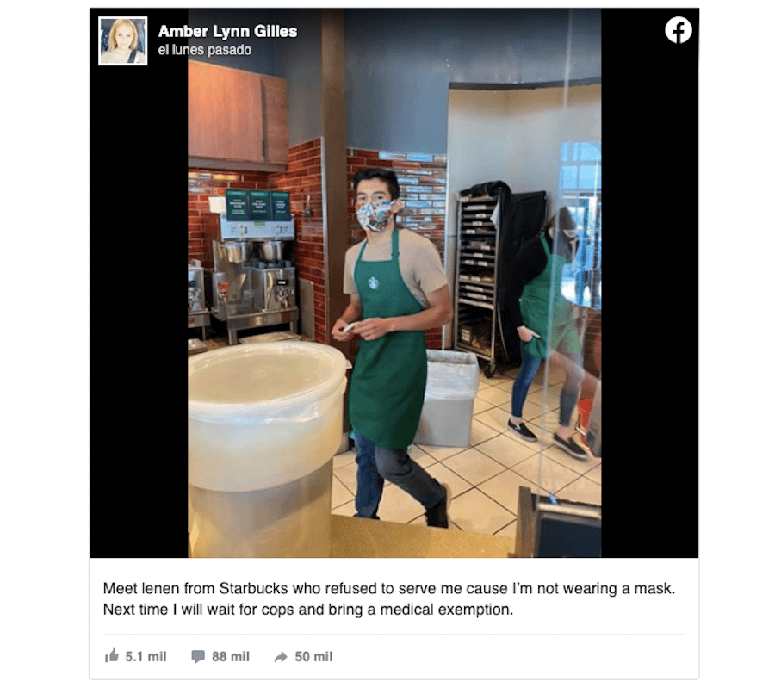Open Amber Lynn Gilles profile picture
The image size is (775, 700).
click(122, 41)
